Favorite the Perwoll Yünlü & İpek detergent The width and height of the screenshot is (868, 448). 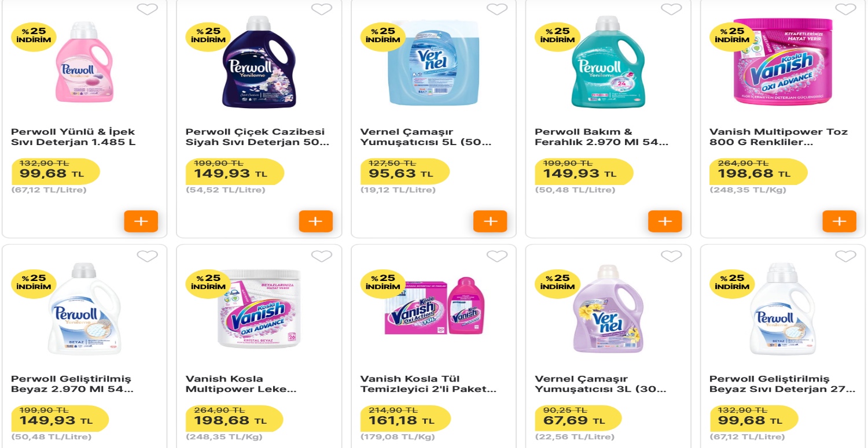tap(148, 9)
